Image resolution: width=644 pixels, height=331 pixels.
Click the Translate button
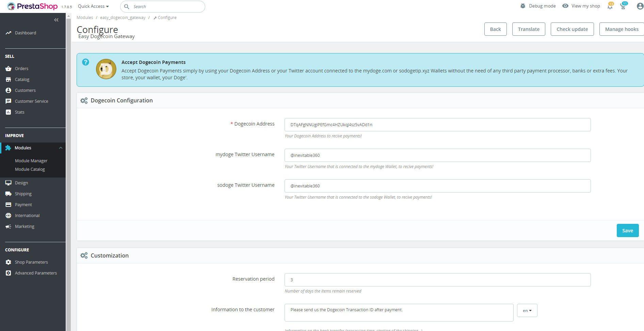(529, 29)
